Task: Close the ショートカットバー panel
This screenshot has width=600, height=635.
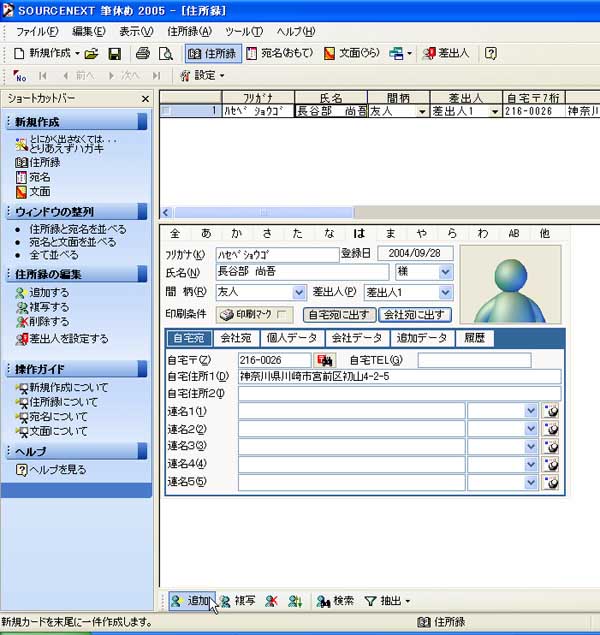Action: click(145, 99)
